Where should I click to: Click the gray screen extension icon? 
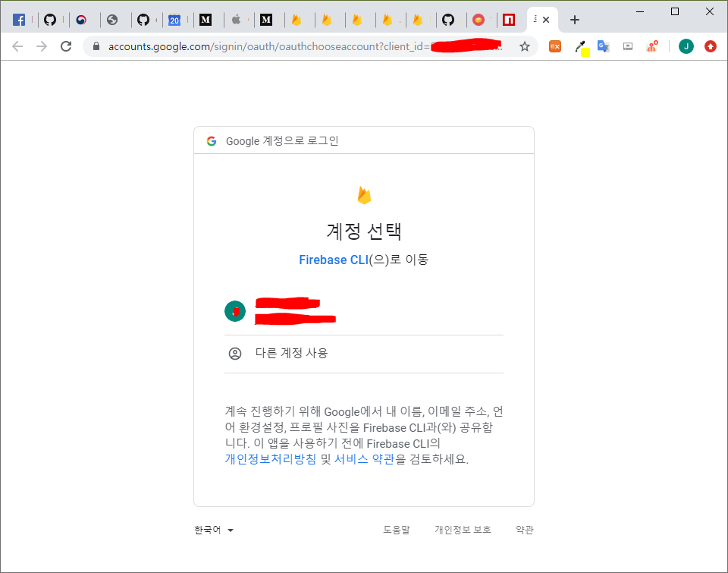628,46
